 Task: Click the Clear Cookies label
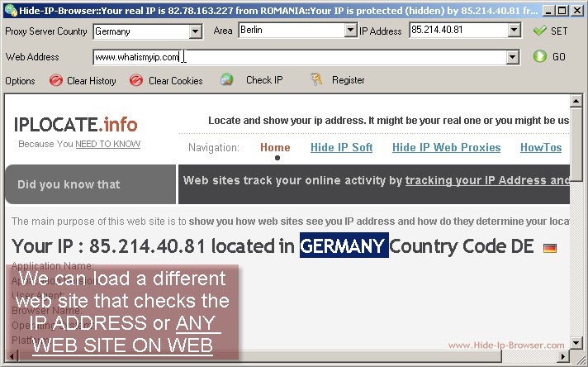pyautogui.click(x=176, y=81)
